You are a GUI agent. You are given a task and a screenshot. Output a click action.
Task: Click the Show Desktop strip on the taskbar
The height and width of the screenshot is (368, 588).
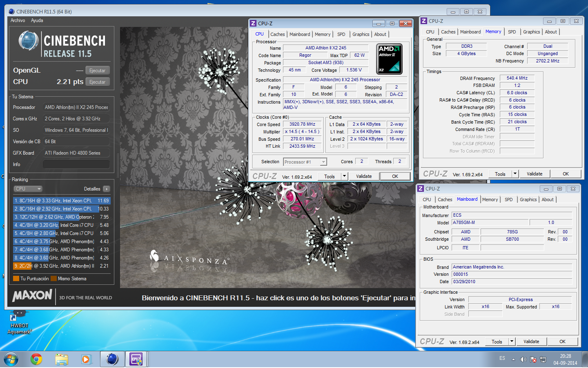click(585, 359)
